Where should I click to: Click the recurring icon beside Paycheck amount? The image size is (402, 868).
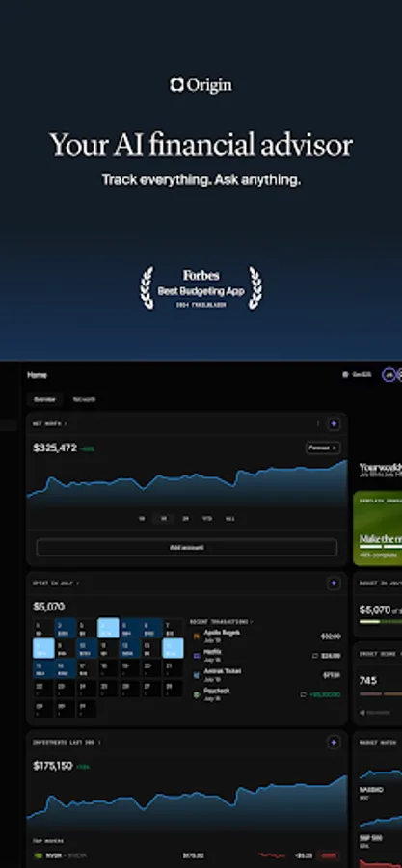click(x=303, y=694)
